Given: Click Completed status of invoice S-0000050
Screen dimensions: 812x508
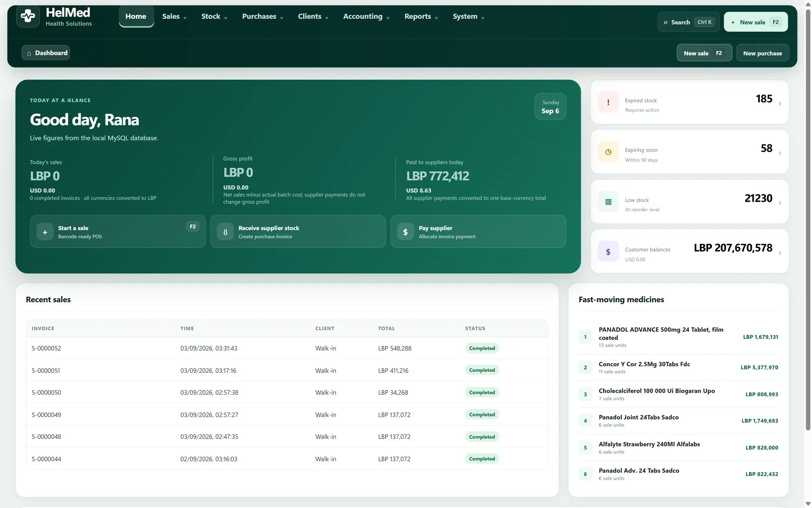Looking at the screenshot, I should pyautogui.click(x=482, y=392).
